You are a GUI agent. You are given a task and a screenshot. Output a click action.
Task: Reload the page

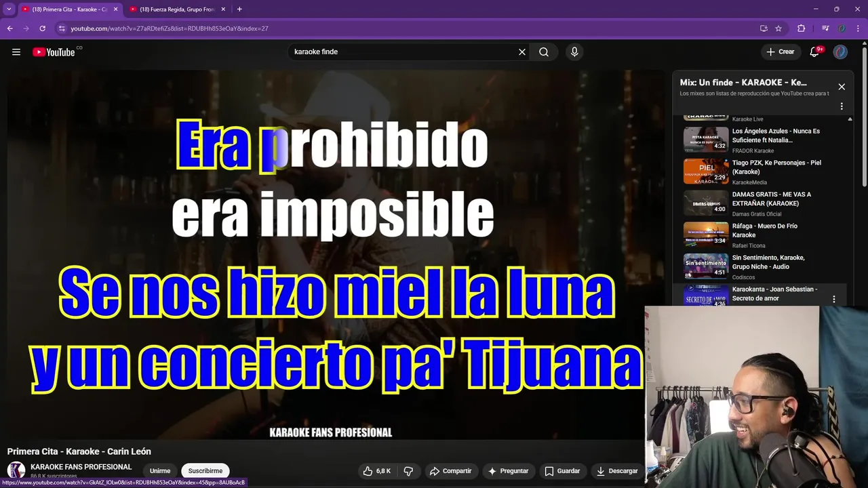click(42, 28)
